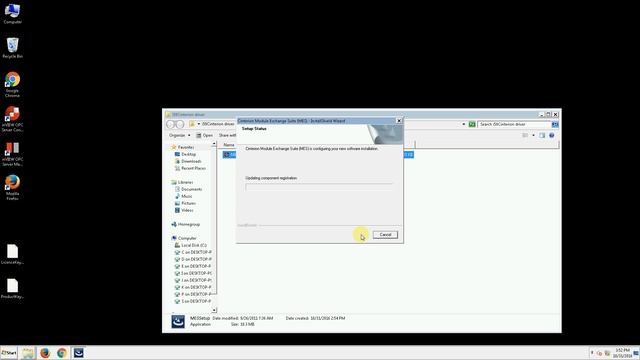640x360 pixels.
Task: Cancel the InstallShield setup
Action: pyautogui.click(x=385, y=235)
